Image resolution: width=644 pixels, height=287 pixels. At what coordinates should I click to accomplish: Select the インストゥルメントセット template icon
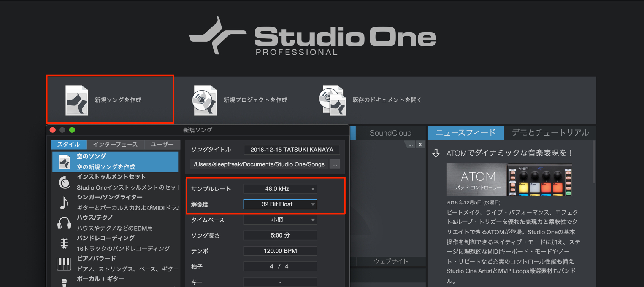point(64,182)
